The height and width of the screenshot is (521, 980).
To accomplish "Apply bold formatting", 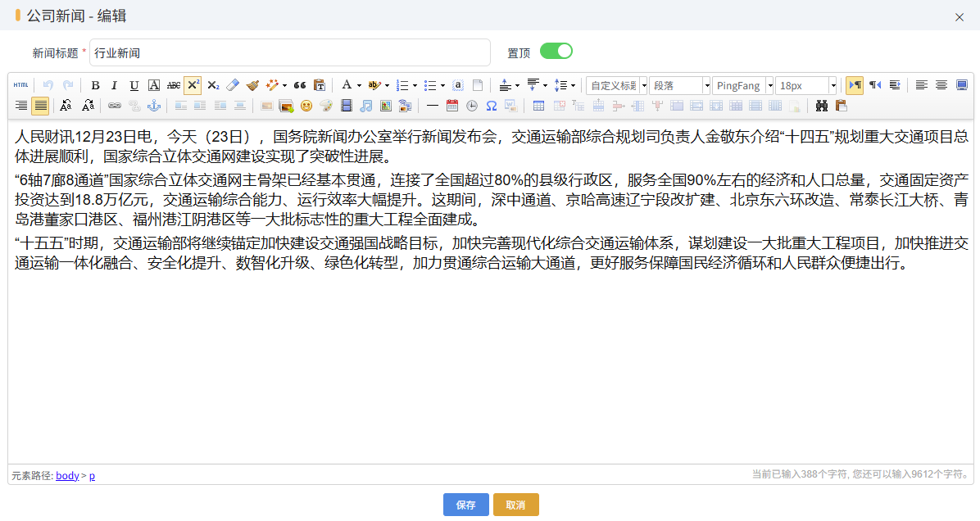I will point(95,85).
